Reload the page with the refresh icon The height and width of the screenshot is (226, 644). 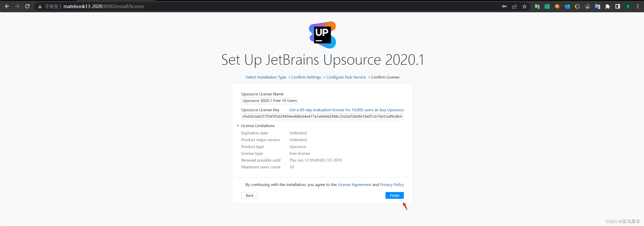pos(27,6)
